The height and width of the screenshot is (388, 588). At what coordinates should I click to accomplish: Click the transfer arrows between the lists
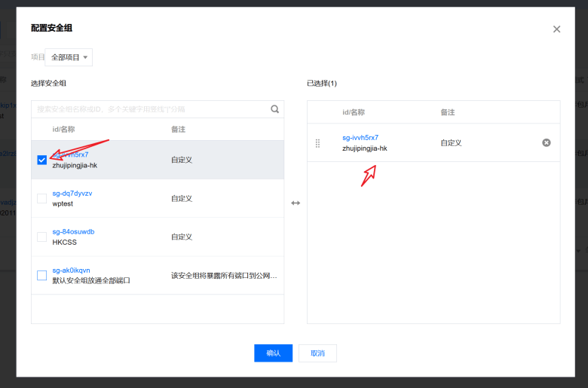(296, 203)
